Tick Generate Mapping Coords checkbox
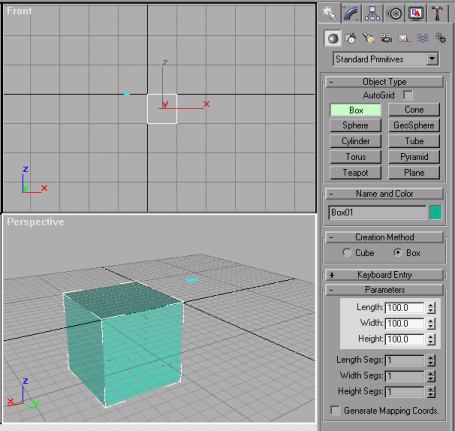The height and width of the screenshot is (431, 455). 335,410
